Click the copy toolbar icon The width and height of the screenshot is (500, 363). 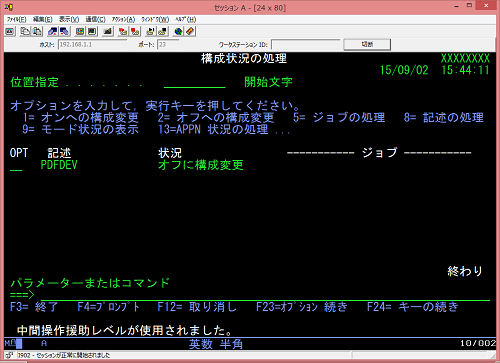point(25,32)
